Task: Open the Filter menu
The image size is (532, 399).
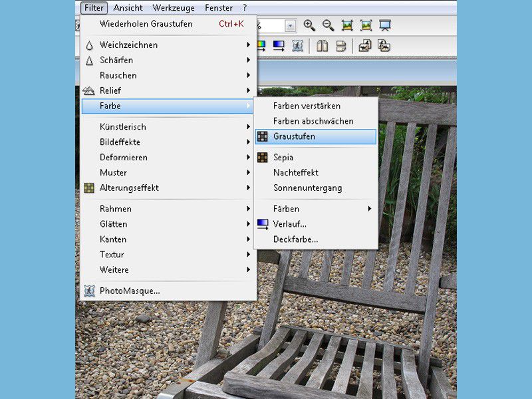Action: tap(94, 8)
